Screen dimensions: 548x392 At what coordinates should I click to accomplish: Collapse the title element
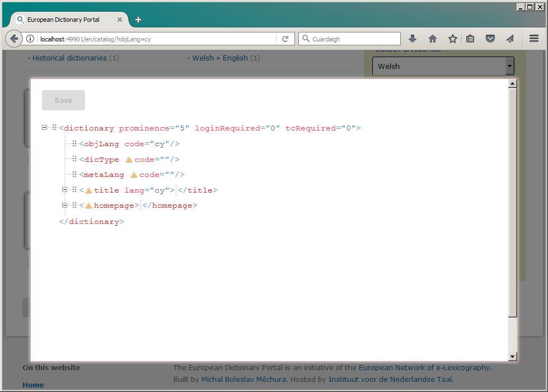(65, 190)
